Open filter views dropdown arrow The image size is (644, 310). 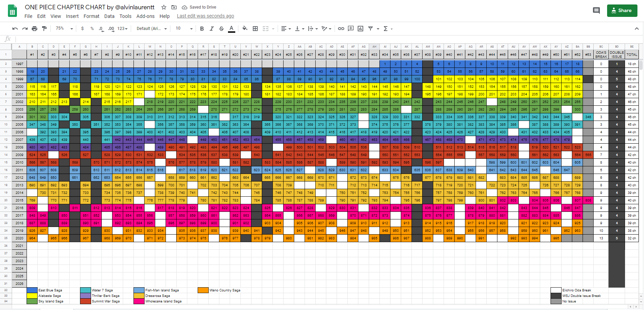pos(378,29)
